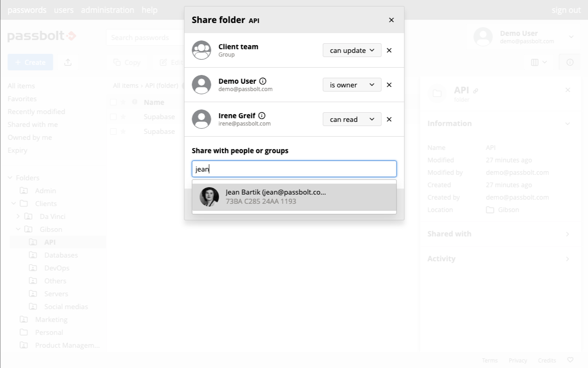Open the help menu
588x368 pixels.
tap(150, 10)
